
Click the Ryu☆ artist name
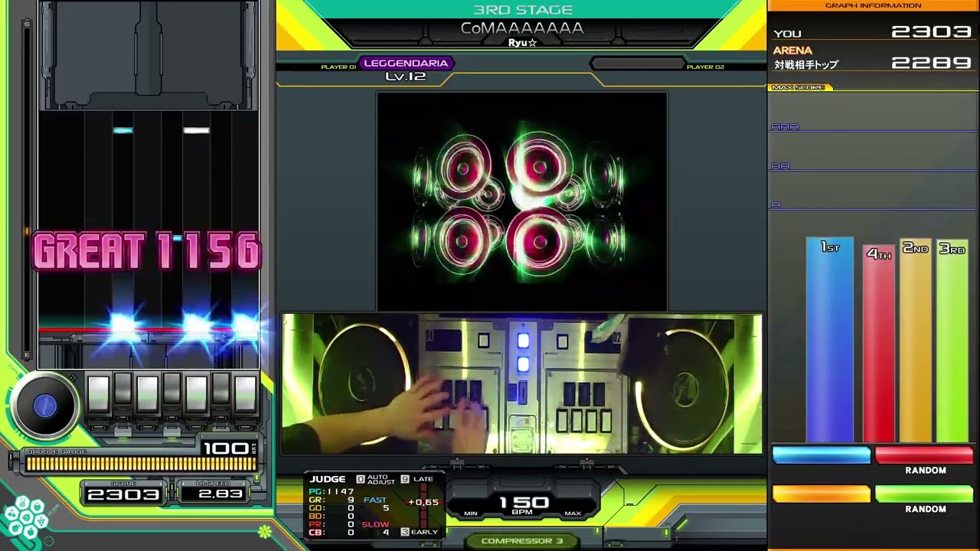[522, 43]
